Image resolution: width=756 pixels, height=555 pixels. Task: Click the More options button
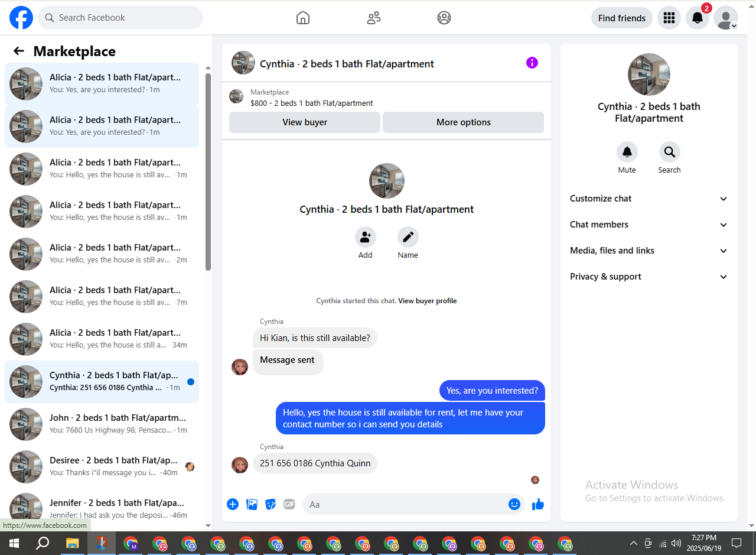464,122
